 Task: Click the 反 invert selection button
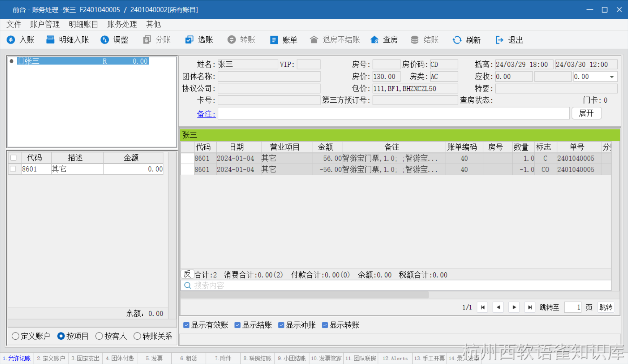click(187, 274)
